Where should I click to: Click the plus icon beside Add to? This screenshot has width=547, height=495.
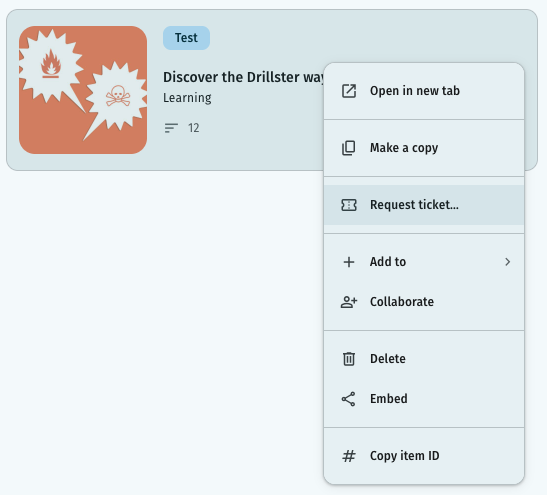[349, 262]
